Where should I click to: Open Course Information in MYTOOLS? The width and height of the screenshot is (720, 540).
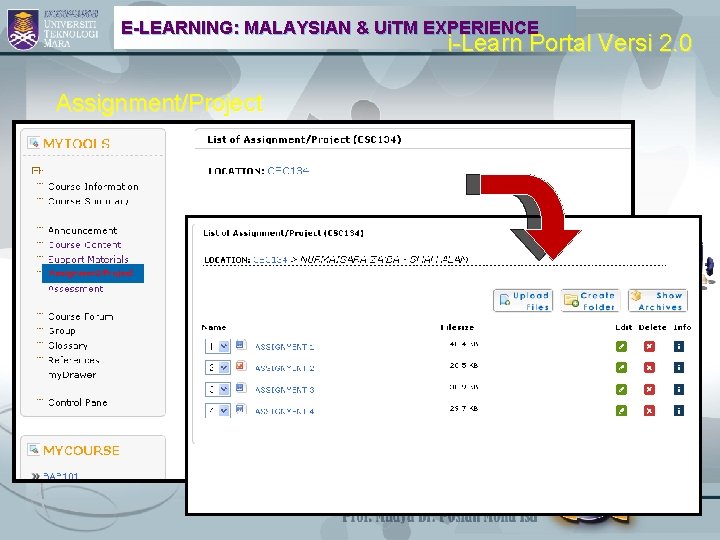pyautogui.click(x=93, y=187)
